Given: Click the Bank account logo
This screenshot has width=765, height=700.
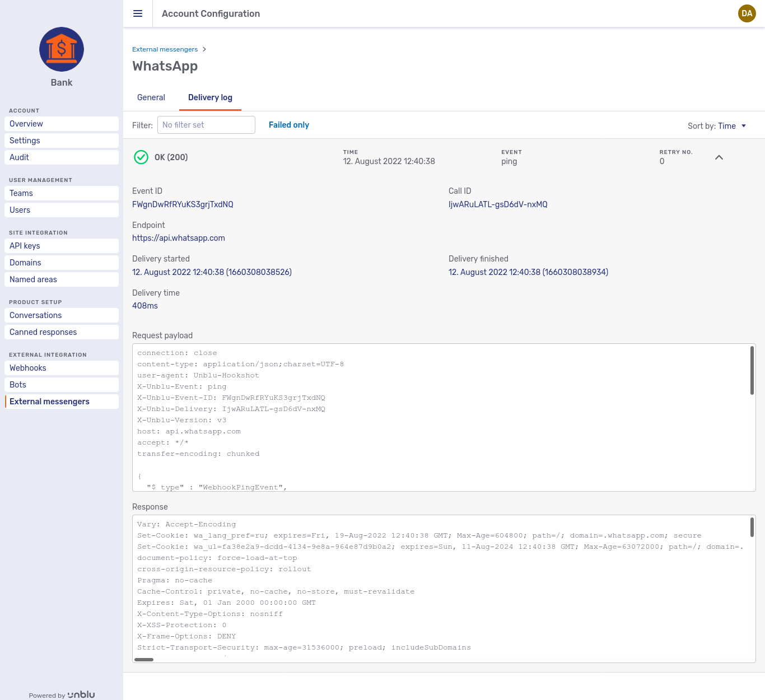Looking at the screenshot, I should (x=61, y=49).
